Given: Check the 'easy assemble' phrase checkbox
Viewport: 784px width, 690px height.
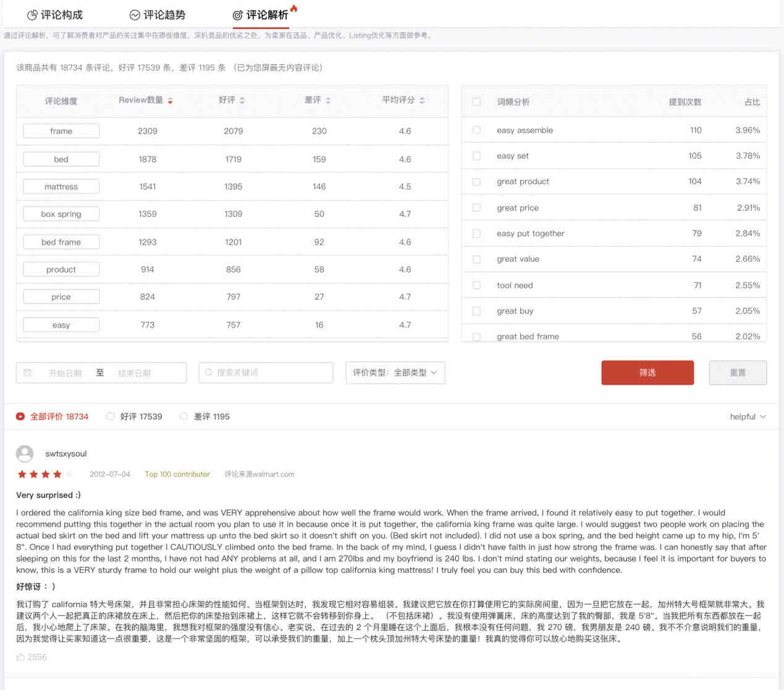Looking at the screenshot, I should pyautogui.click(x=476, y=130).
